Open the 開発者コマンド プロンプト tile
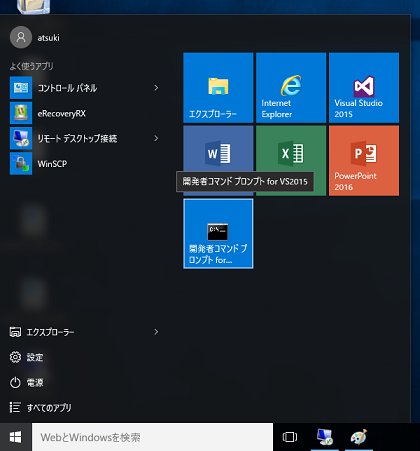 pyautogui.click(x=218, y=234)
